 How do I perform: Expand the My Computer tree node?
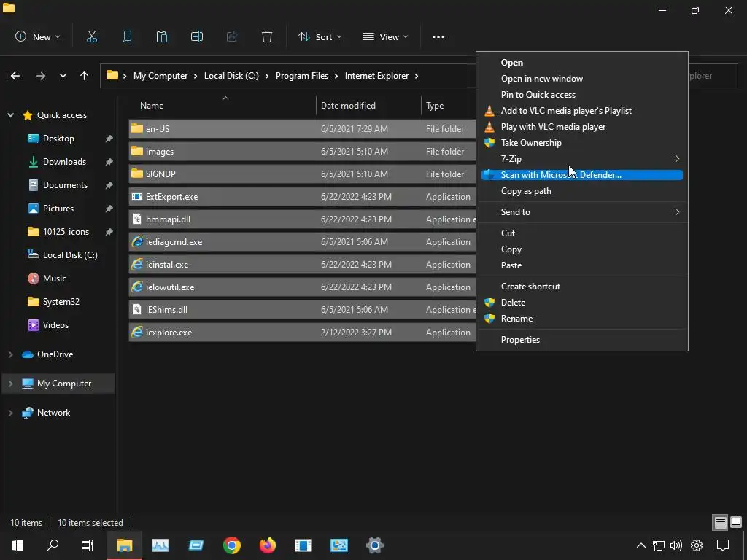click(x=10, y=384)
